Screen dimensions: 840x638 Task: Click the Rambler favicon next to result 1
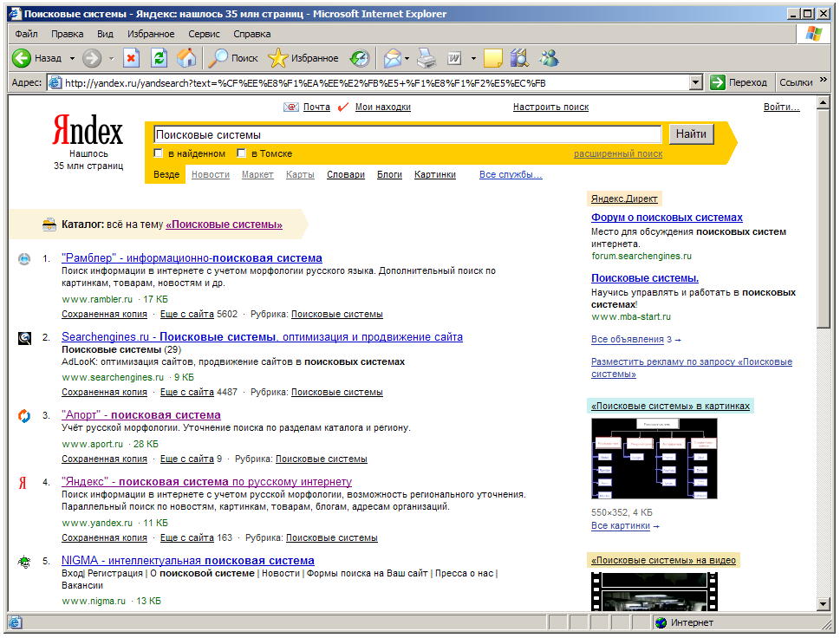(x=24, y=259)
